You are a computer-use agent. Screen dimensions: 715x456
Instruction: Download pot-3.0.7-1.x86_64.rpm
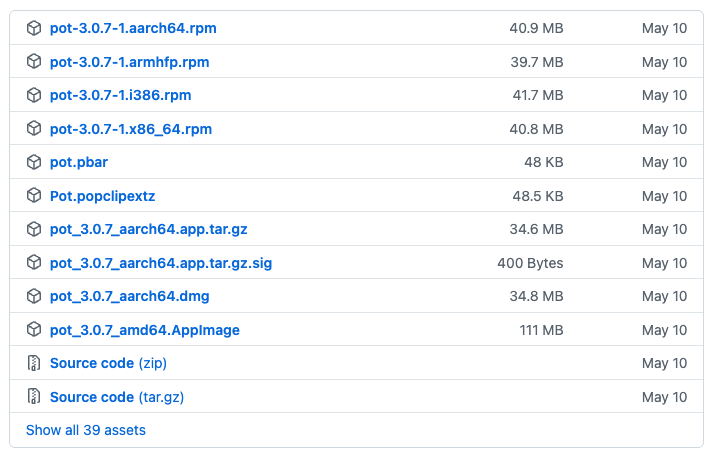pos(131,129)
